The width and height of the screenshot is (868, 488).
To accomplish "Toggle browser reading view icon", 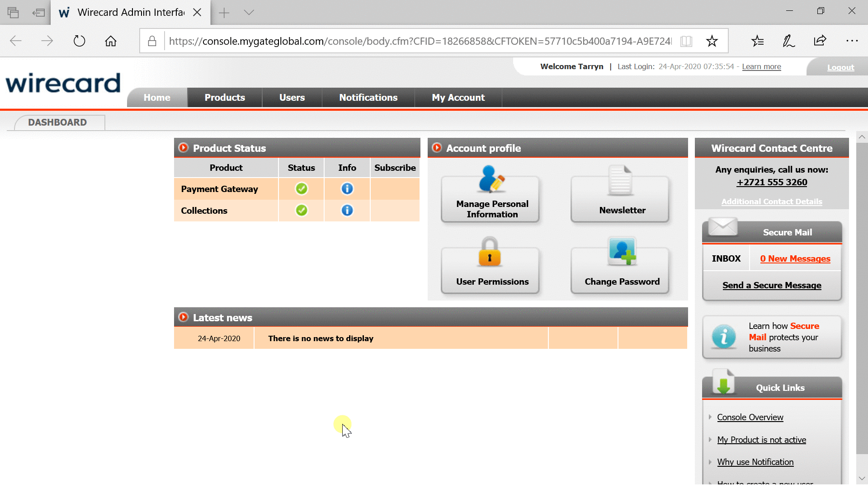I will 686,41.
